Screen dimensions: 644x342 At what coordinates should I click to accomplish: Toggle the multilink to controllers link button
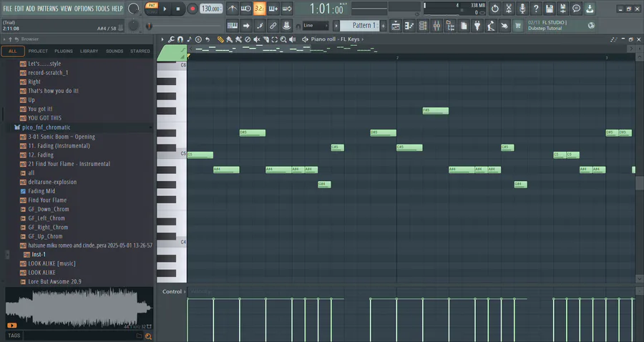(x=273, y=26)
